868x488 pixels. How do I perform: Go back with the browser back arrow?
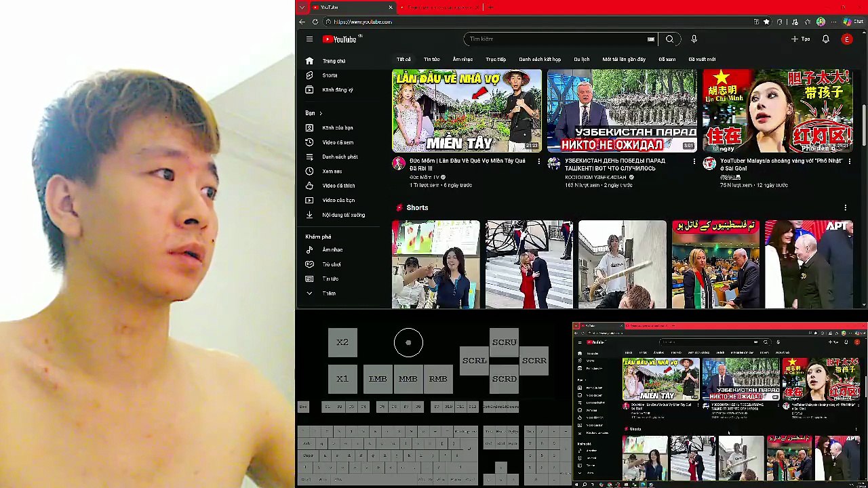[x=302, y=22]
